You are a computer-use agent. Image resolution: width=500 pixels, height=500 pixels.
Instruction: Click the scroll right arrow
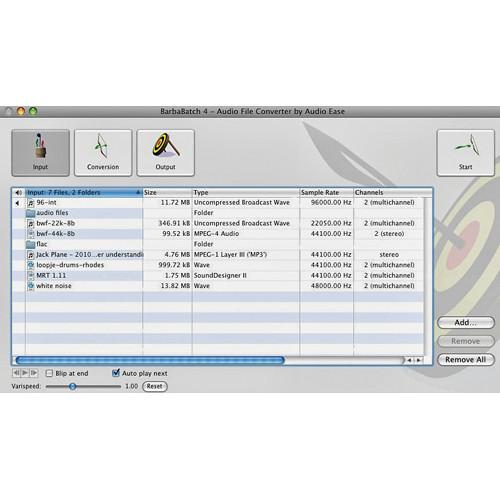coord(418,360)
